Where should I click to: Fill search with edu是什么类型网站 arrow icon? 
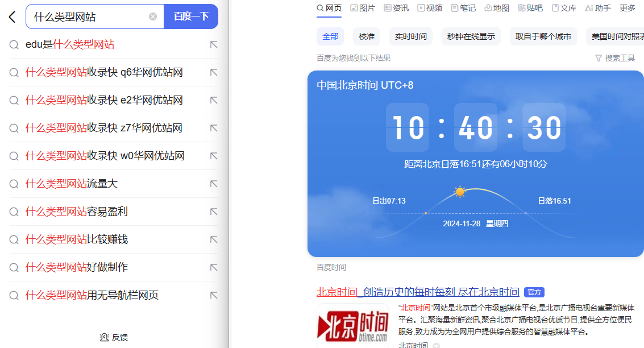click(214, 44)
